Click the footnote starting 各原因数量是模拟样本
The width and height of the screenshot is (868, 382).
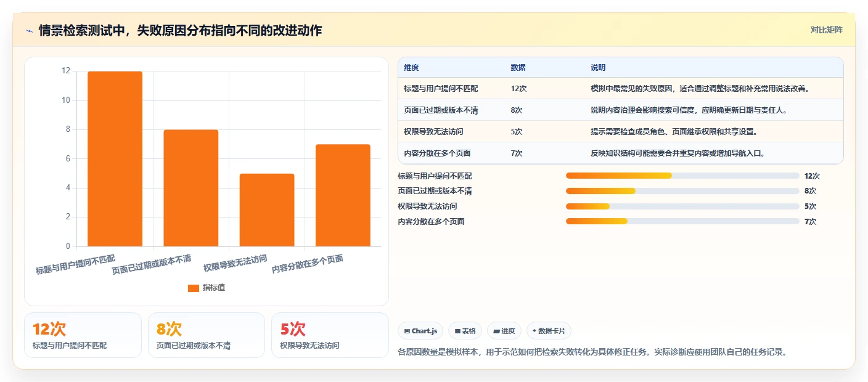[593, 352]
